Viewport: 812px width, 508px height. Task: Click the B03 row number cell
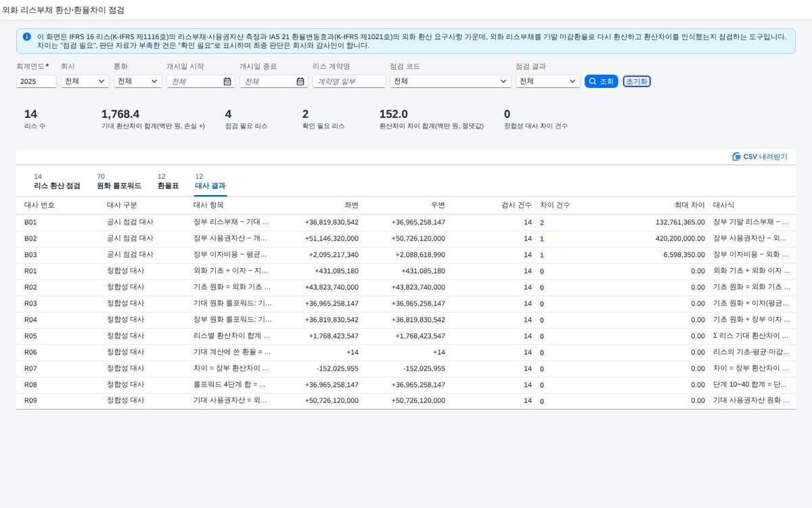click(30, 255)
